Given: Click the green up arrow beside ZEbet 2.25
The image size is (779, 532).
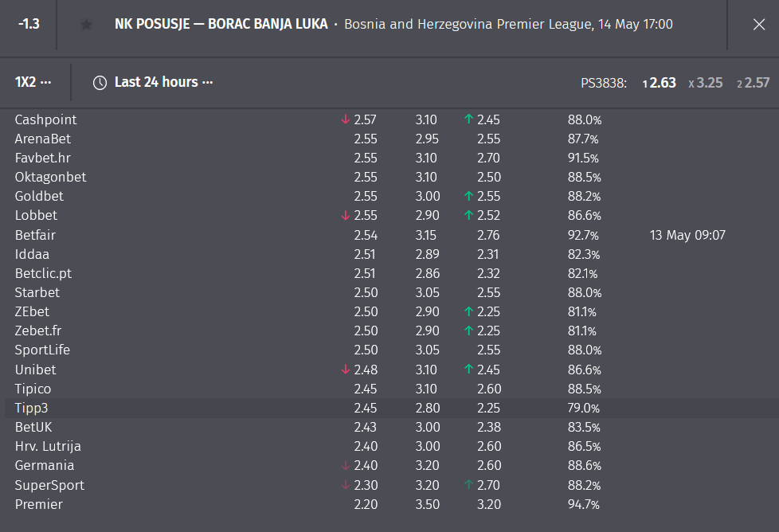Looking at the screenshot, I should [468, 311].
